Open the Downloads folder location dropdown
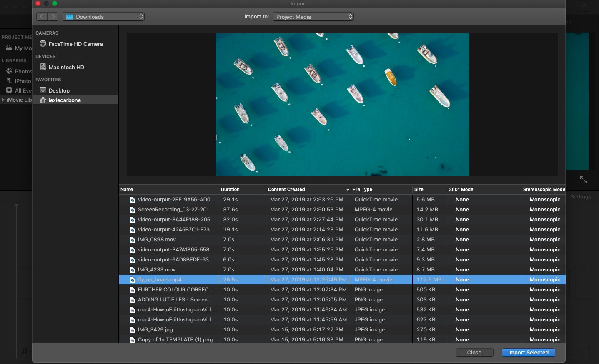The height and width of the screenshot is (364, 599). 104,17
